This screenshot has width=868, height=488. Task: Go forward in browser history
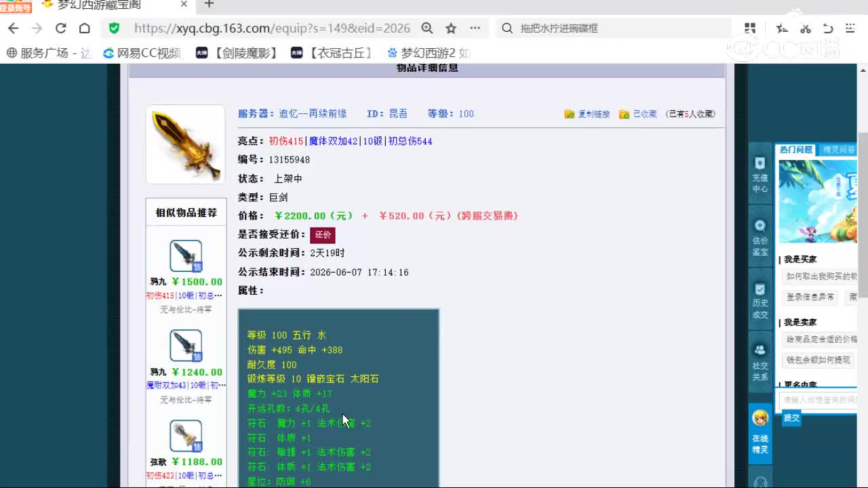coord(37,28)
